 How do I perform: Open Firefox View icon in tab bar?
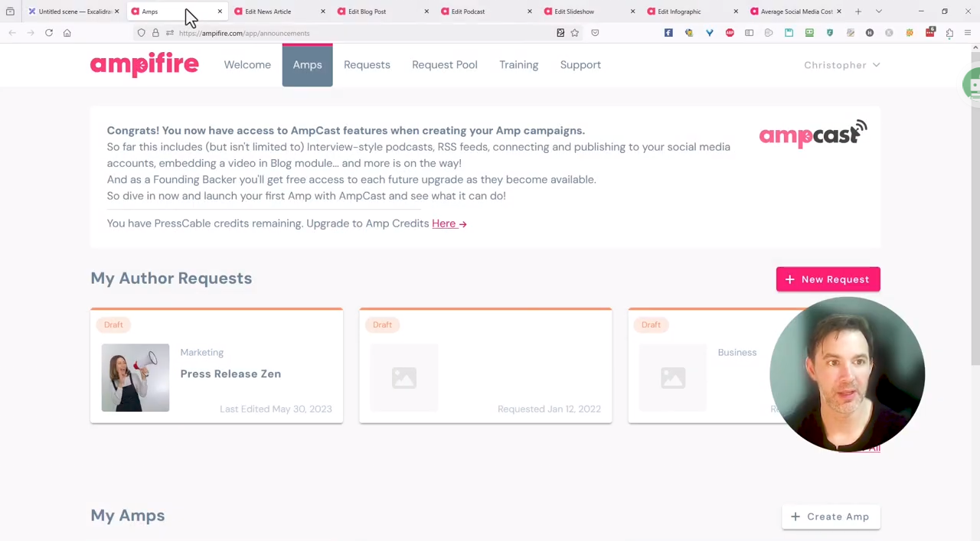(10, 11)
